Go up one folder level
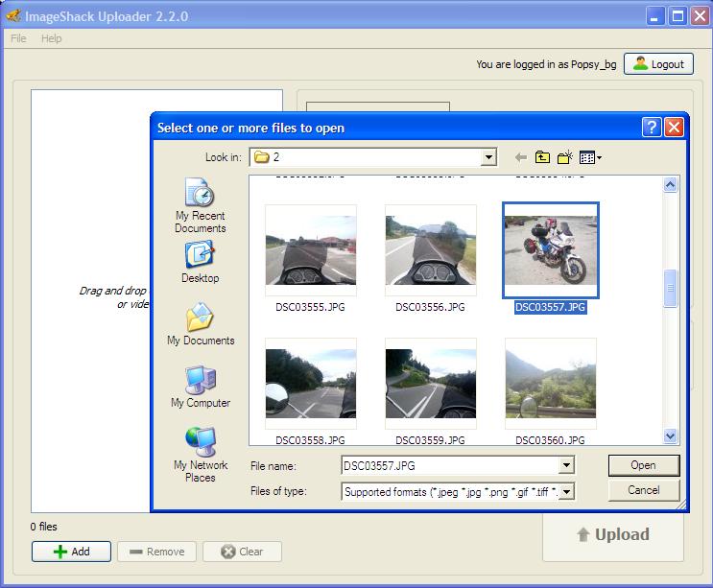The width and height of the screenshot is (713, 588). click(x=542, y=157)
